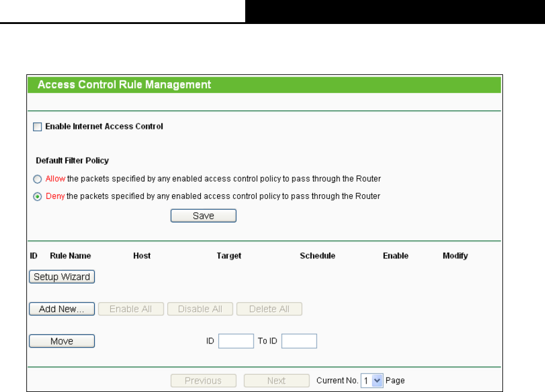
Task: Open the Setup Wizard
Action: [62, 277]
